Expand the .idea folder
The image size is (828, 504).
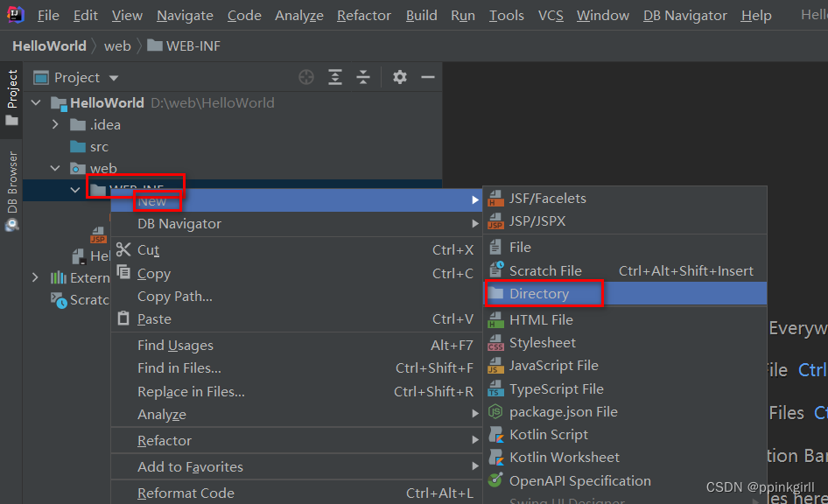coord(55,124)
